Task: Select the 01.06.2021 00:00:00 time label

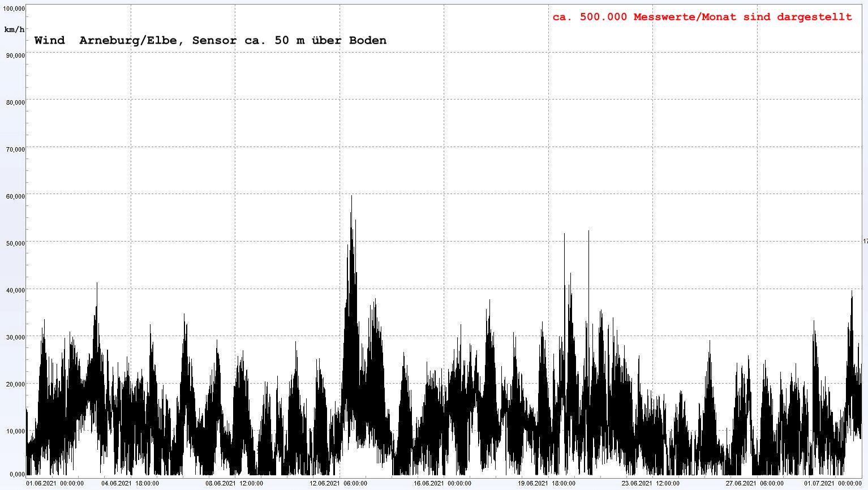Action: coord(55,483)
